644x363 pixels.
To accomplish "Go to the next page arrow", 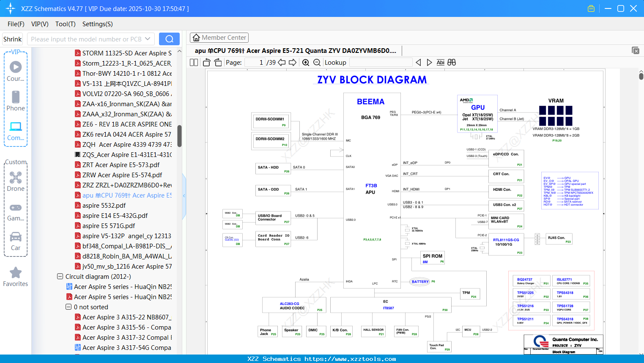I will (x=293, y=63).
